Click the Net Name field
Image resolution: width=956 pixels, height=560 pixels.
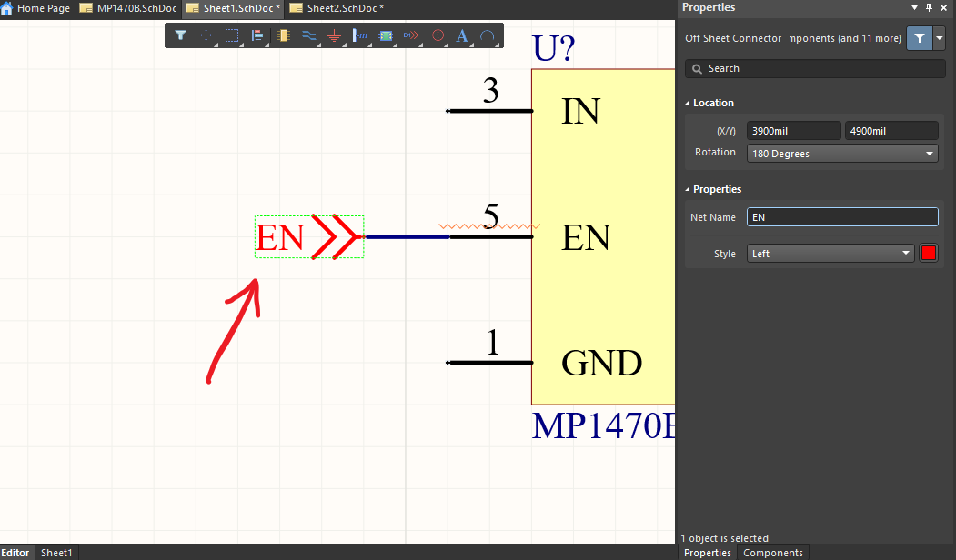(x=842, y=217)
